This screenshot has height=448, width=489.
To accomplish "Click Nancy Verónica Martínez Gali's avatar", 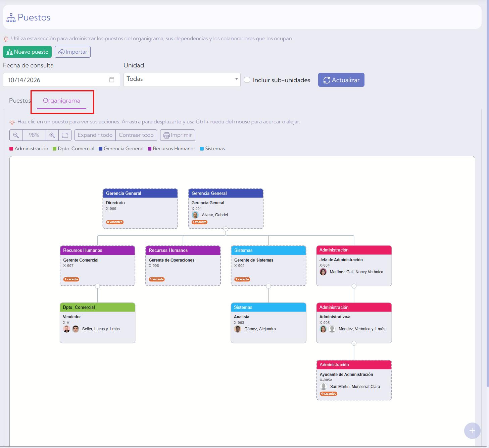I will (x=323, y=272).
